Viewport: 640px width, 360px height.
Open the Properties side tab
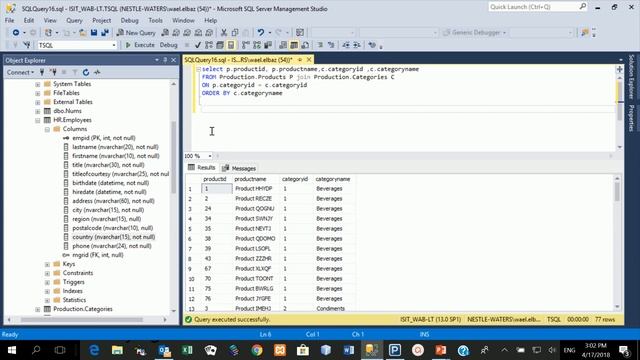(631, 118)
